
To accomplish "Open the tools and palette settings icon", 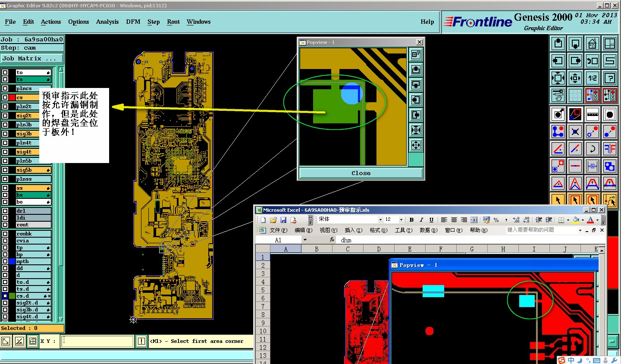I will (x=558, y=95).
